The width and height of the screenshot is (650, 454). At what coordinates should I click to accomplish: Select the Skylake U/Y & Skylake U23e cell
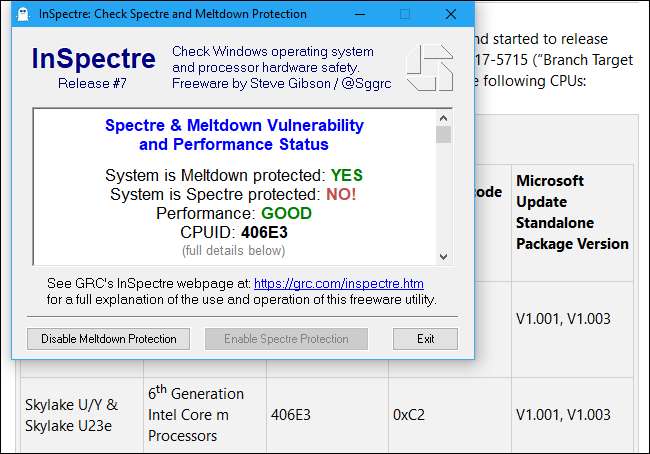[71, 414]
